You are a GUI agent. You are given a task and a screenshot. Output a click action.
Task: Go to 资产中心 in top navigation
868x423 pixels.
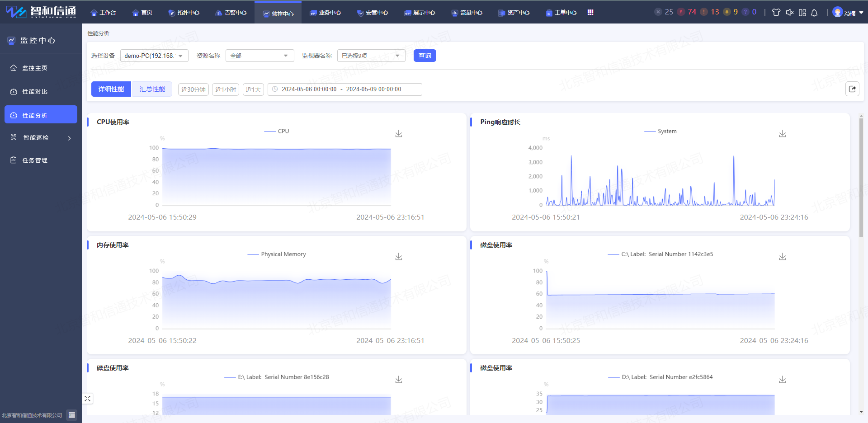coord(514,13)
